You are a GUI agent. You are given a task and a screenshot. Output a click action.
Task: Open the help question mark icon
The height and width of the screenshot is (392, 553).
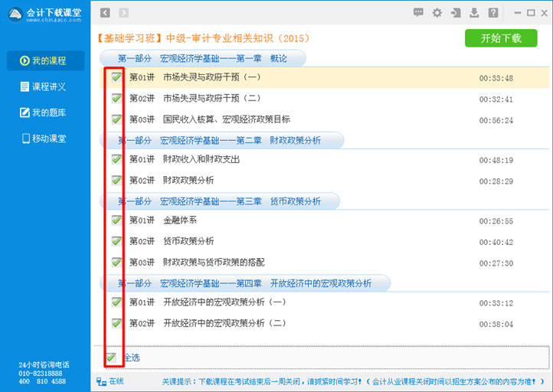click(x=493, y=13)
